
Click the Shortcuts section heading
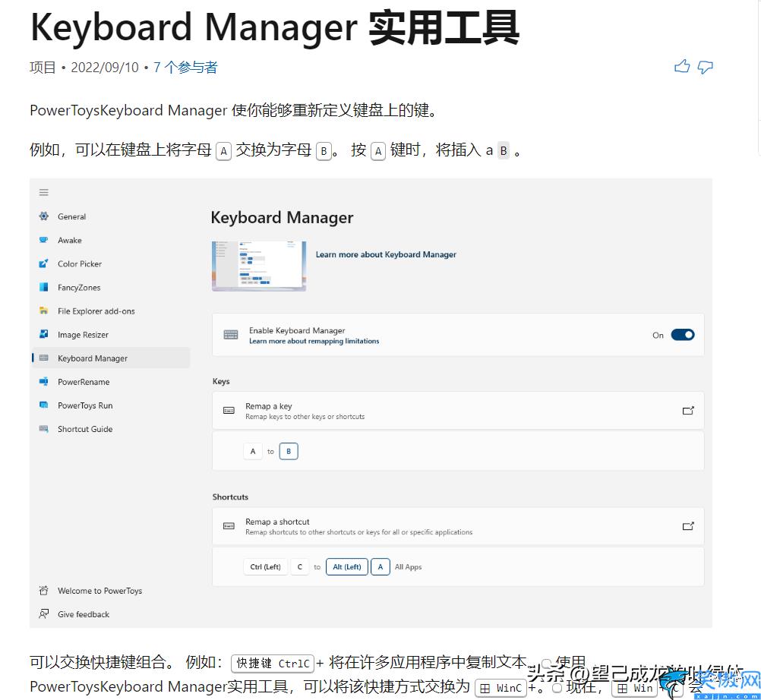pos(230,497)
